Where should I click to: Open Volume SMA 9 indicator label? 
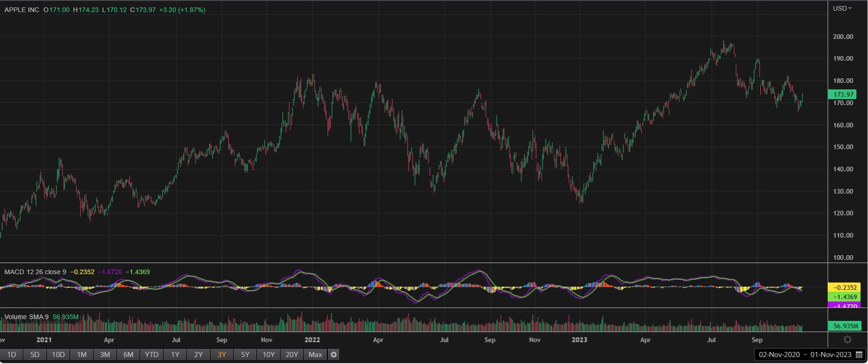[x=26, y=317]
